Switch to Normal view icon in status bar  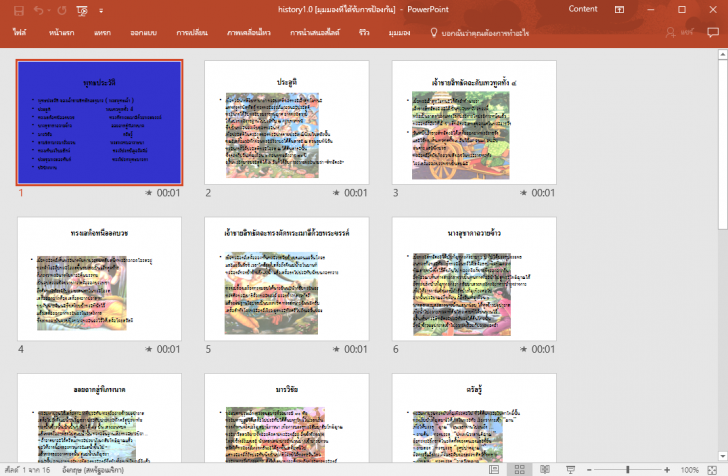pyautogui.click(x=494, y=470)
